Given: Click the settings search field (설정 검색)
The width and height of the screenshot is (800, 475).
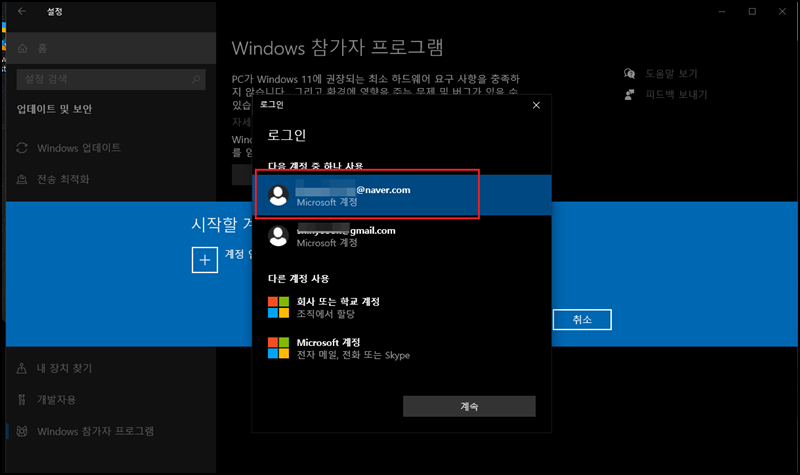Looking at the screenshot, I should point(111,79).
